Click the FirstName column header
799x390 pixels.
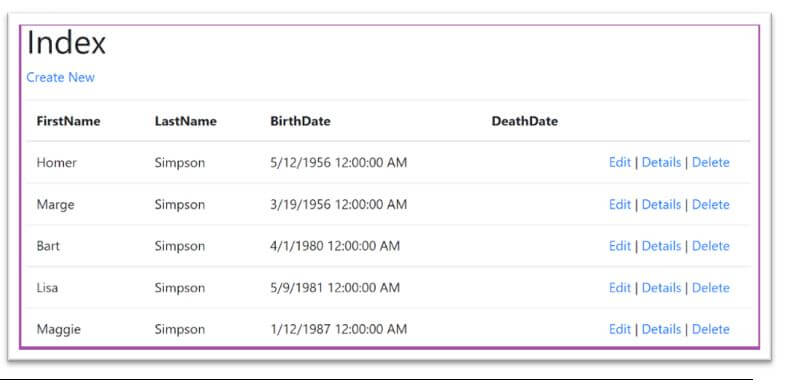[68, 121]
